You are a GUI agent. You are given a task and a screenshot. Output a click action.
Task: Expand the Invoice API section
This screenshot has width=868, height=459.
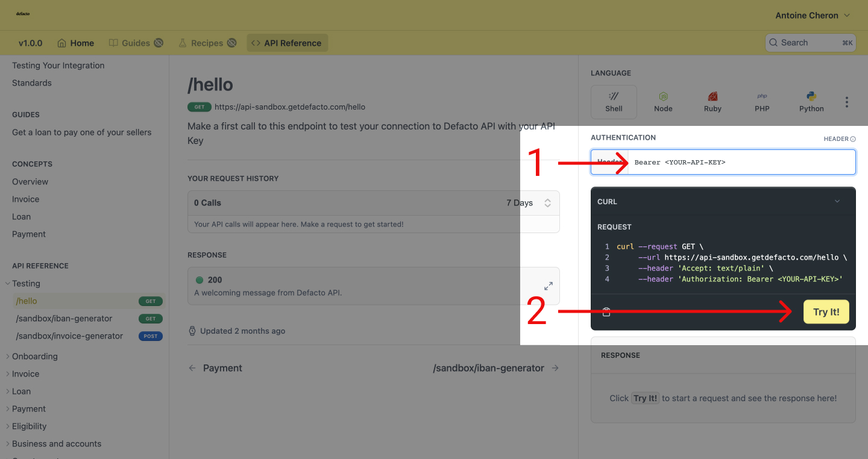tap(22, 373)
